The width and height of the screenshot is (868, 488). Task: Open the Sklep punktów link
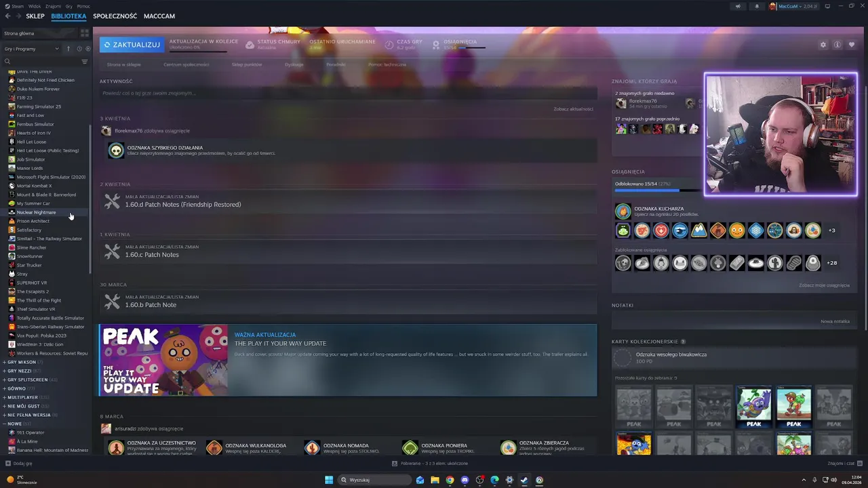click(247, 64)
